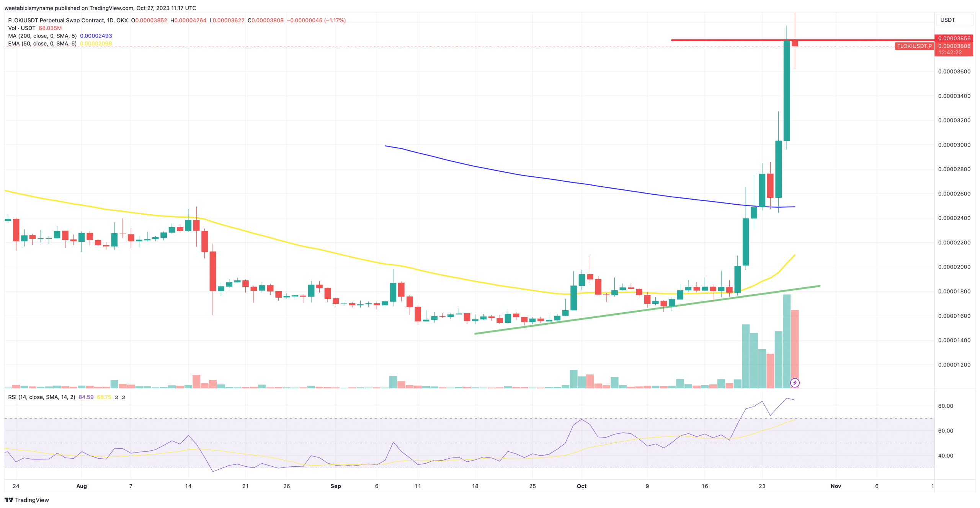Select the EMA value 0.00002098
Image resolution: width=980 pixels, height=508 pixels.
(96, 44)
